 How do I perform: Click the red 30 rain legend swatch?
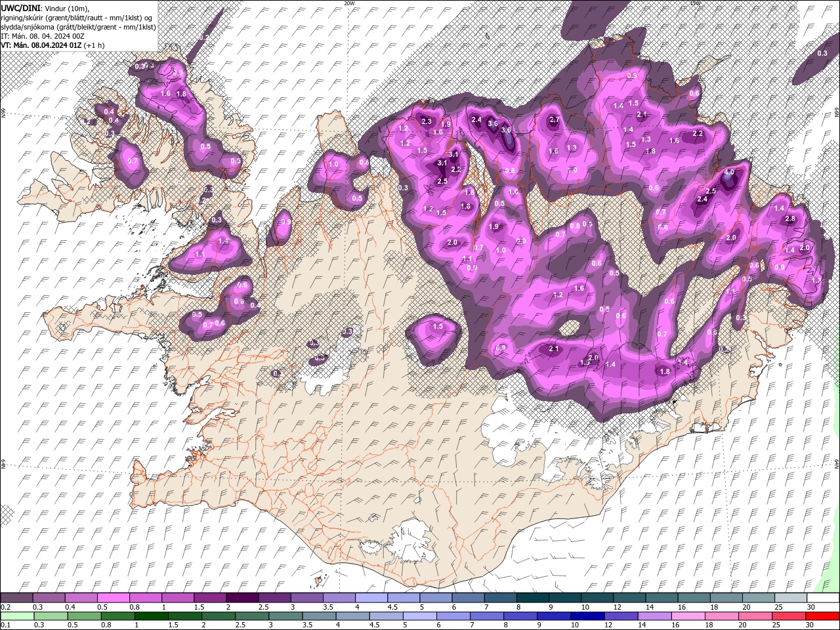point(822,616)
